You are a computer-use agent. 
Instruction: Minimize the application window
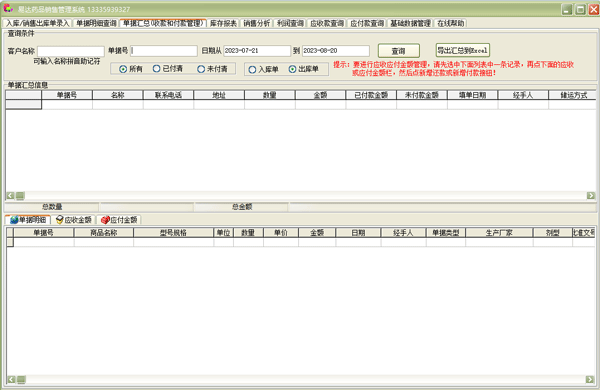567,9
